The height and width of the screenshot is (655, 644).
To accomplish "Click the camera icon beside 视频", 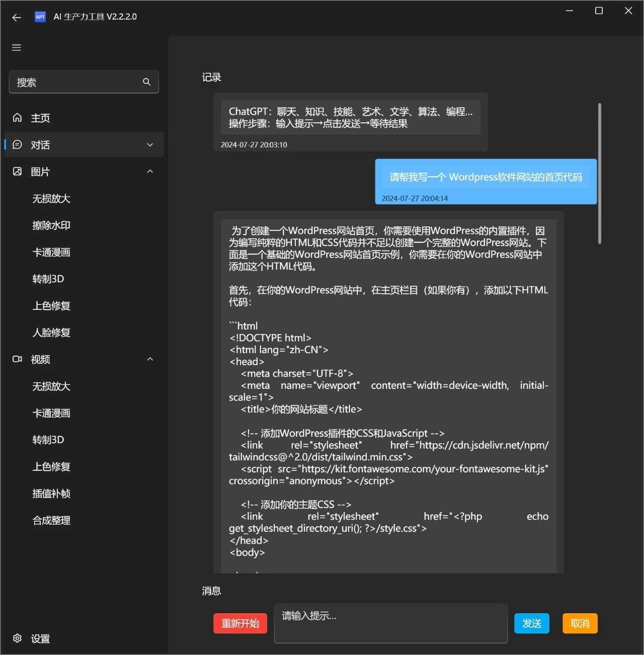I will [x=17, y=359].
